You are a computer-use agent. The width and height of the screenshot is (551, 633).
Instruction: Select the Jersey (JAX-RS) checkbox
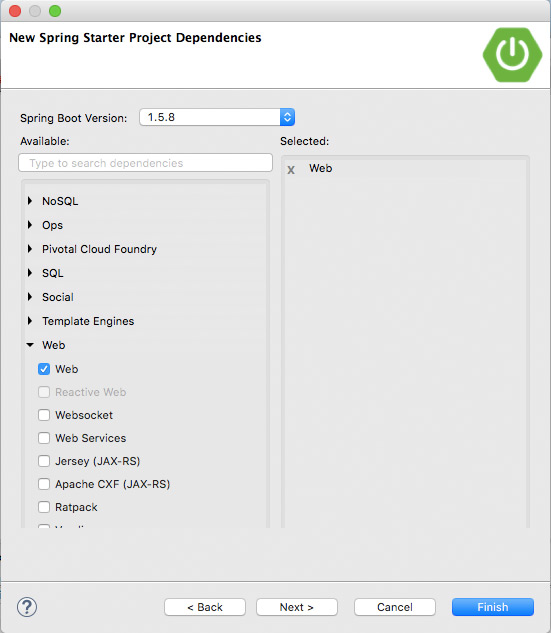click(x=44, y=461)
